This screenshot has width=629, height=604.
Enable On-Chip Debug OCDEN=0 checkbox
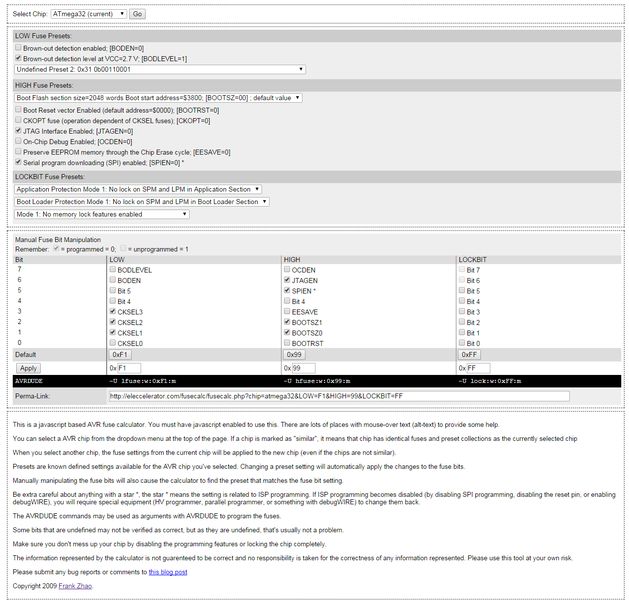point(18,141)
